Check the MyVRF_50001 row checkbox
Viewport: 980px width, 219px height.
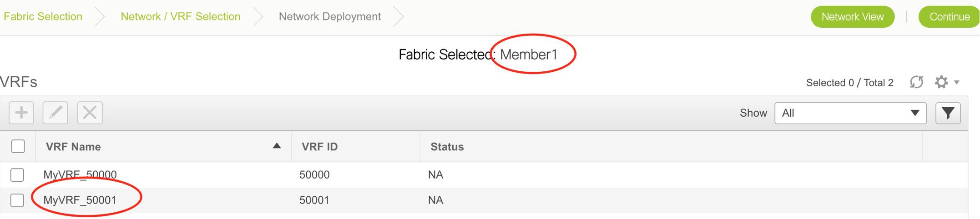[x=17, y=200]
